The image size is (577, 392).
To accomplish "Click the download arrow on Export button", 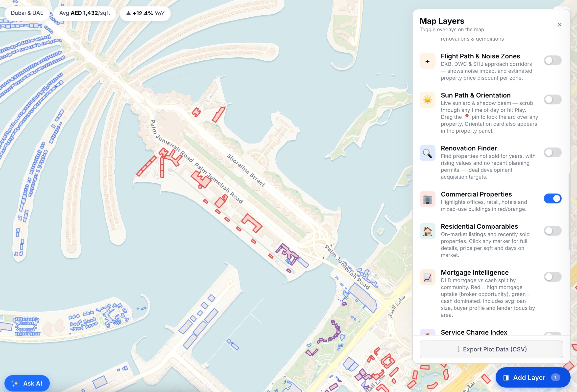I will coord(458,349).
